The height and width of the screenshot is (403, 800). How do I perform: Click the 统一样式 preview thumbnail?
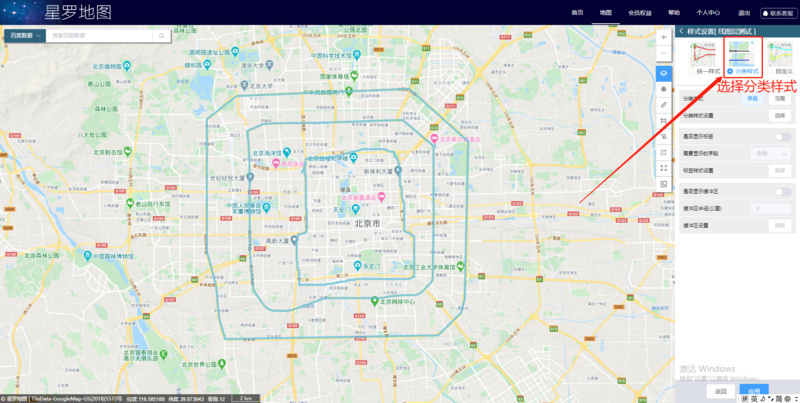click(703, 55)
